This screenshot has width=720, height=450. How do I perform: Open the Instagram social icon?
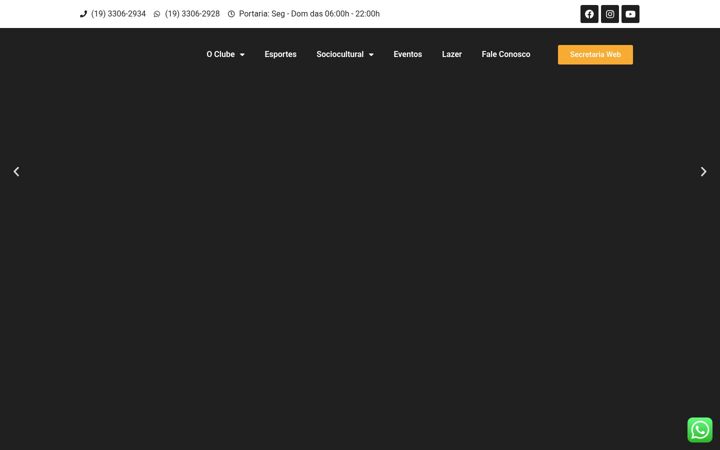click(x=610, y=14)
